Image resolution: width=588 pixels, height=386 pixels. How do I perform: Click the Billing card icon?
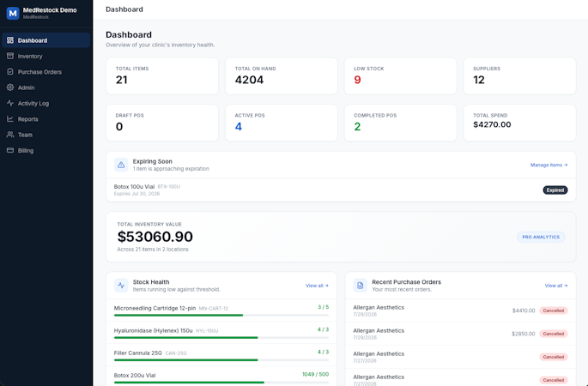(10, 150)
